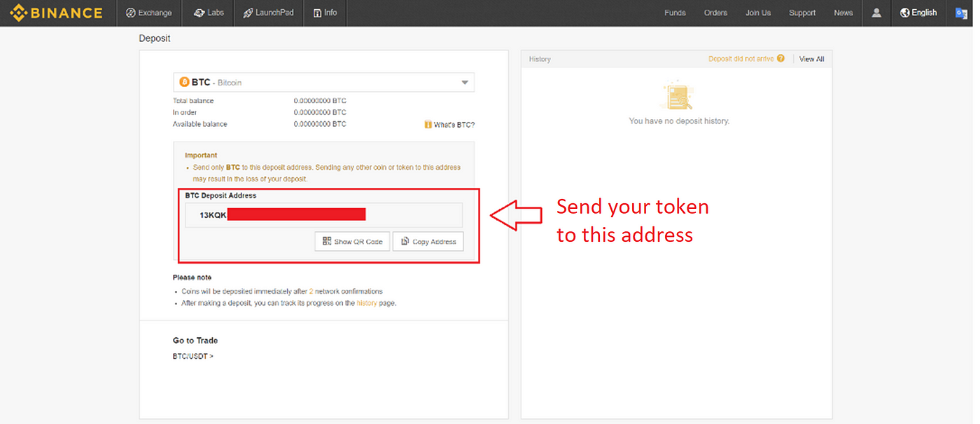Click 'Deposit did not arrive' link
The width and height of the screenshot is (980, 424).
pos(741,59)
